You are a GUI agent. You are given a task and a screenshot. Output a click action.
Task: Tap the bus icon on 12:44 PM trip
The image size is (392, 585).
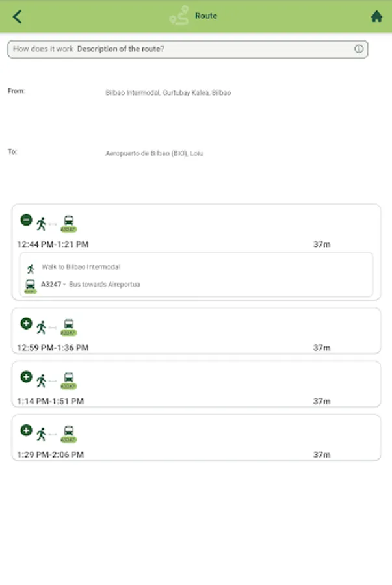pyautogui.click(x=68, y=222)
